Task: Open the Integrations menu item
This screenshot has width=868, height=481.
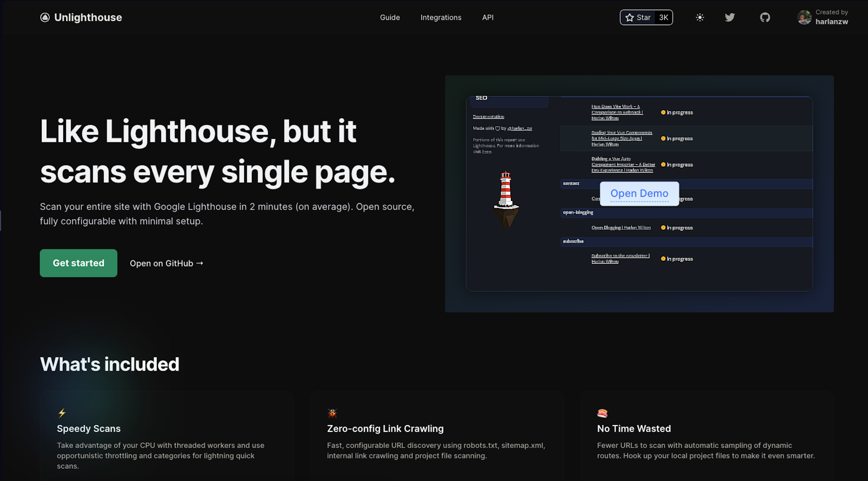Action: point(441,17)
